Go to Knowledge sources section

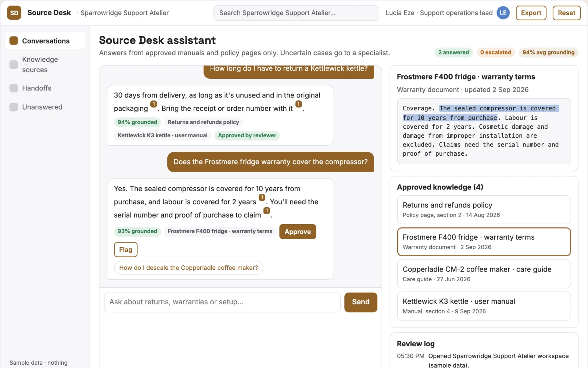45,64
